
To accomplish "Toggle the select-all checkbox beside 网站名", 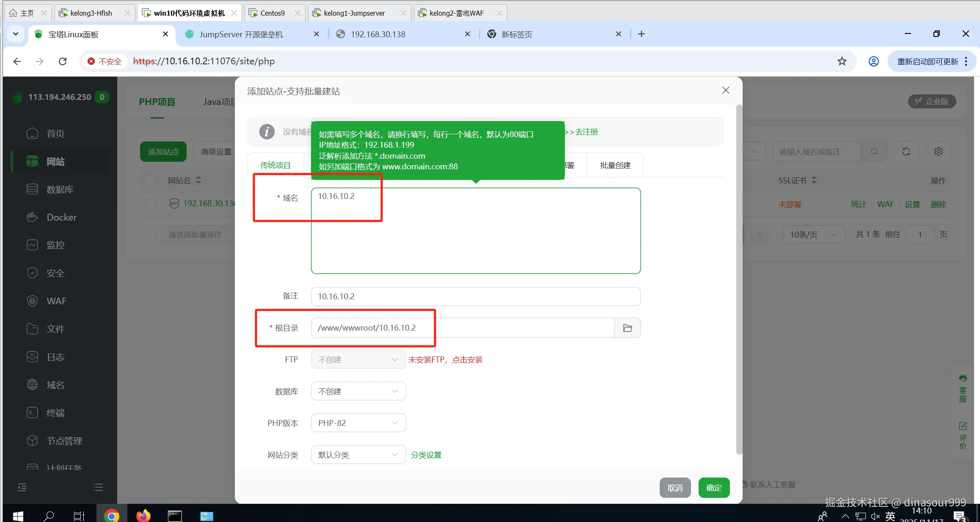I will pos(150,181).
